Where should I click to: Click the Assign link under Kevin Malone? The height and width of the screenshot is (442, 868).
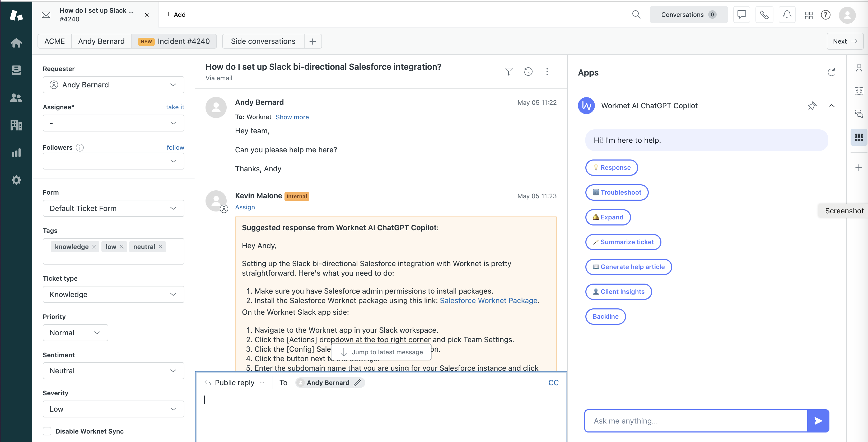coord(245,207)
